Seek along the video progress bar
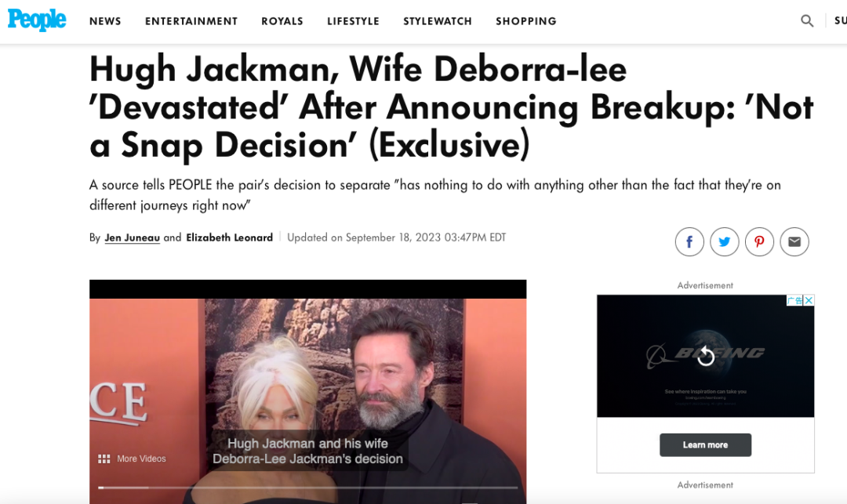The width and height of the screenshot is (847, 504). click(308, 488)
